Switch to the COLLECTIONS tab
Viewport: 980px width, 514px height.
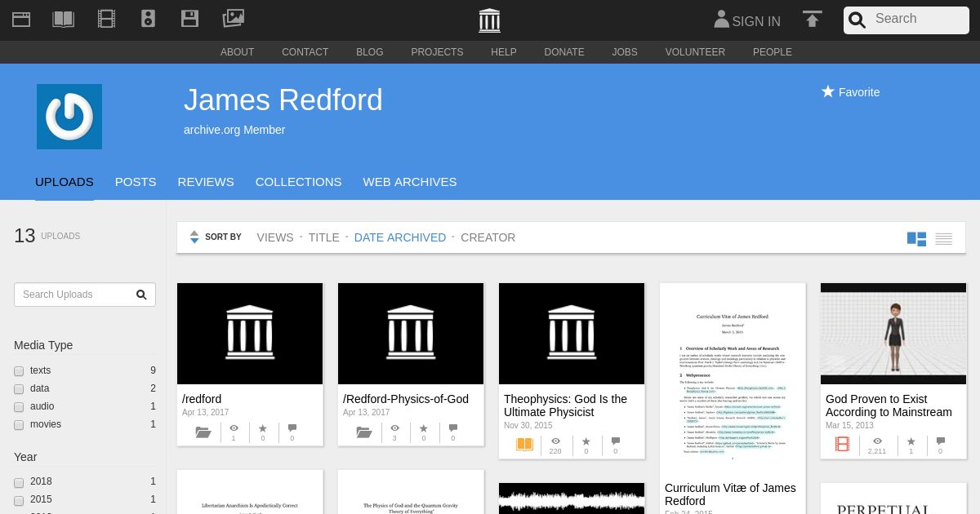pos(299,182)
